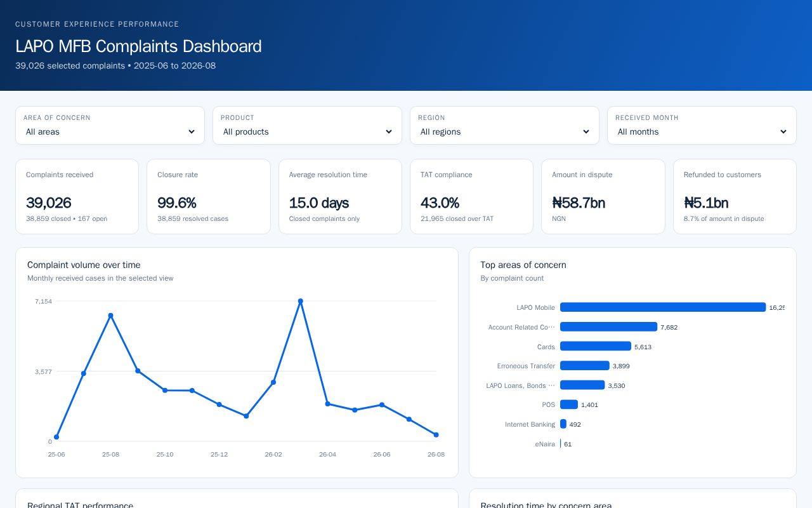This screenshot has height=508, width=812.
Task: Click the 25-12 axis label
Action: [219, 455]
